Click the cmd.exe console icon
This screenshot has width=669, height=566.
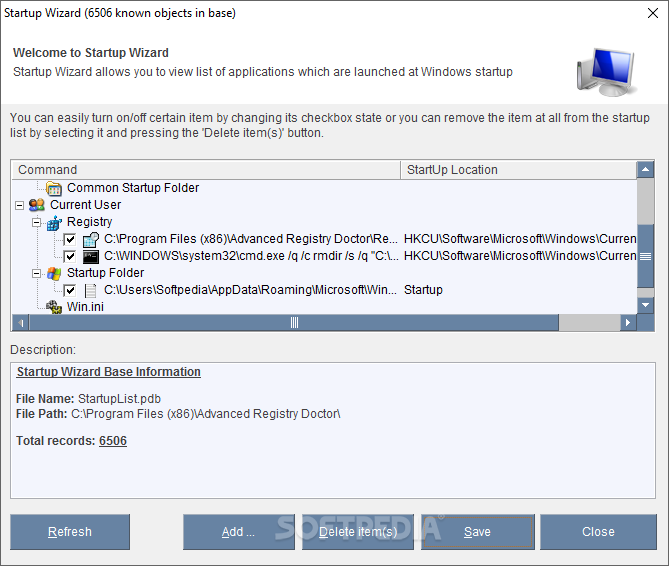click(91, 256)
